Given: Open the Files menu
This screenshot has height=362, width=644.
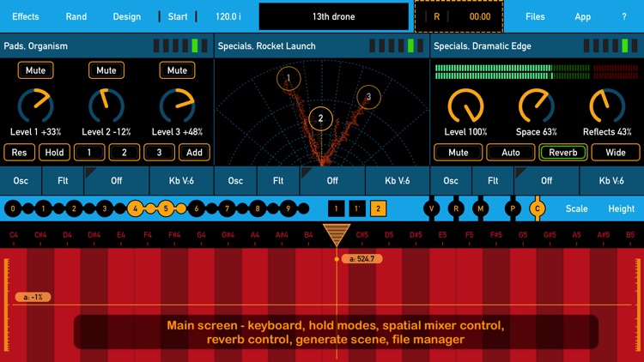Looking at the screenshot, I should tap(535, 17).
